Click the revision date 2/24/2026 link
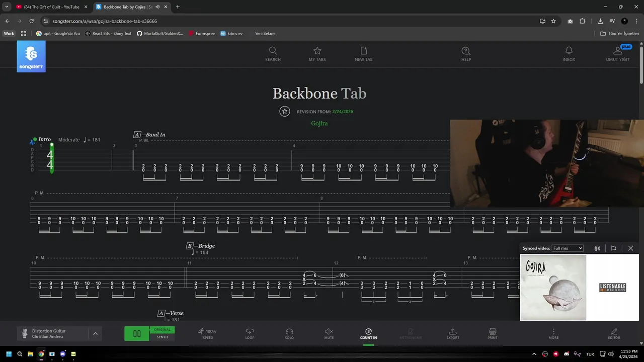Screen dimensions: 644x362 coord(343,112)
